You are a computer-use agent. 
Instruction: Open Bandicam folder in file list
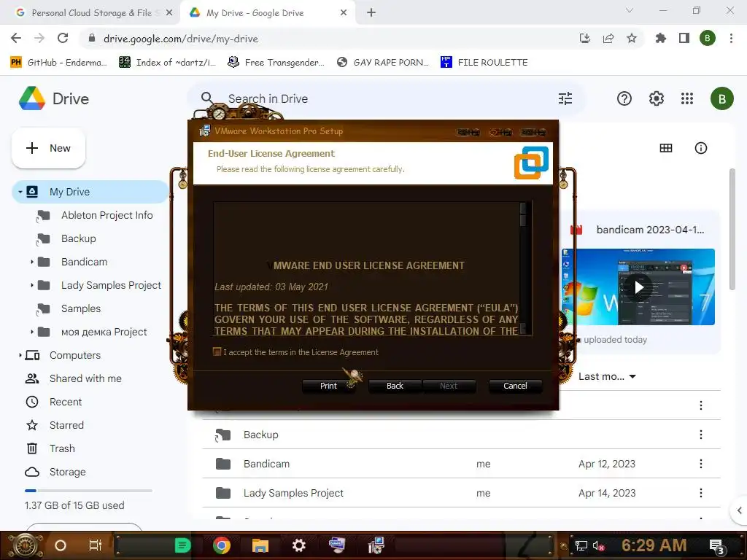coord(266,464)
